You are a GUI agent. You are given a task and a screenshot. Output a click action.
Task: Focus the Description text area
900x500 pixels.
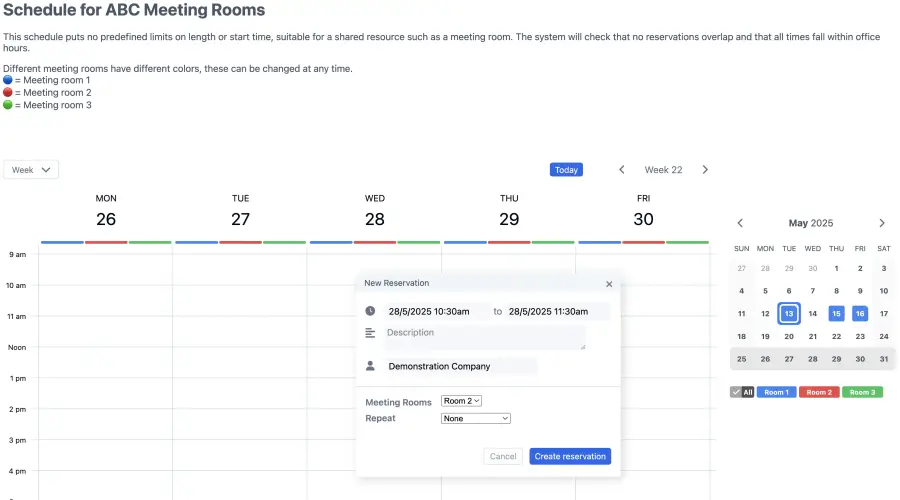pyautogui.click(x=485, y=338)
